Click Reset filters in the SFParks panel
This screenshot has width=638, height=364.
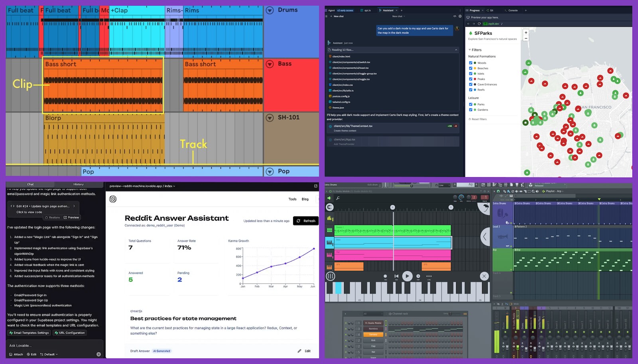[x=478, y=119]
